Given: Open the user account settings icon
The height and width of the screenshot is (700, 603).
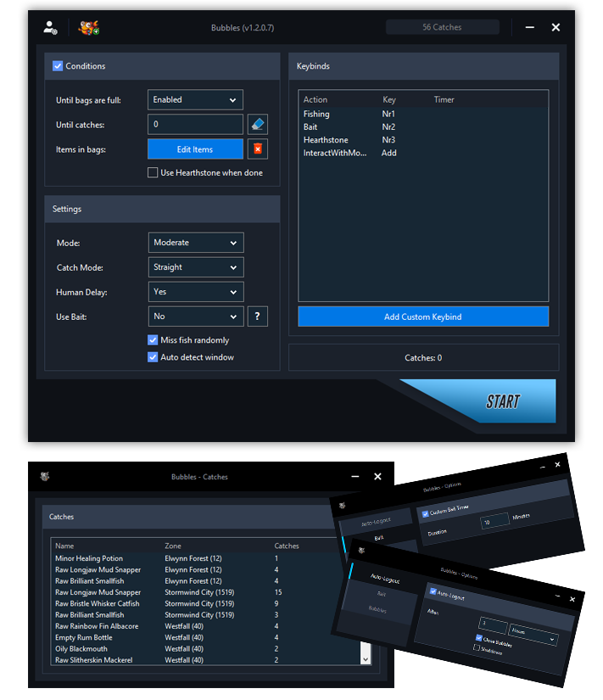Looking at the screenshot, I should 50,27.
